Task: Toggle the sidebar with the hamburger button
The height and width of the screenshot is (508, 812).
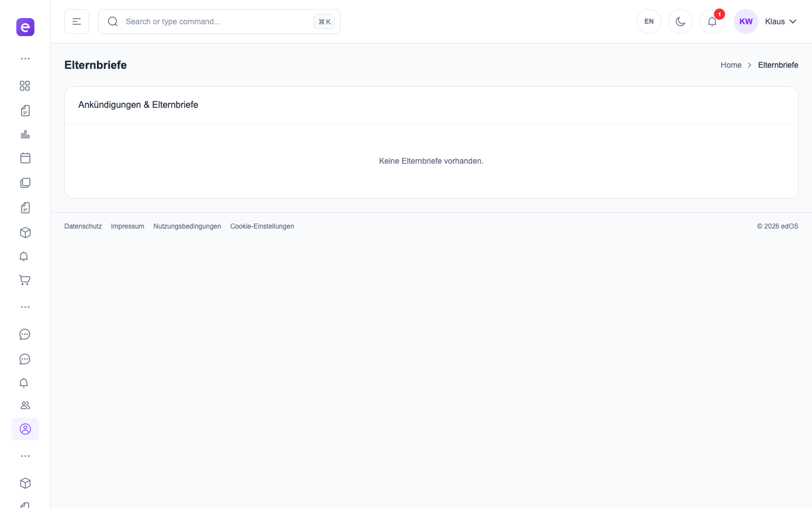Action: coord(77,21)
